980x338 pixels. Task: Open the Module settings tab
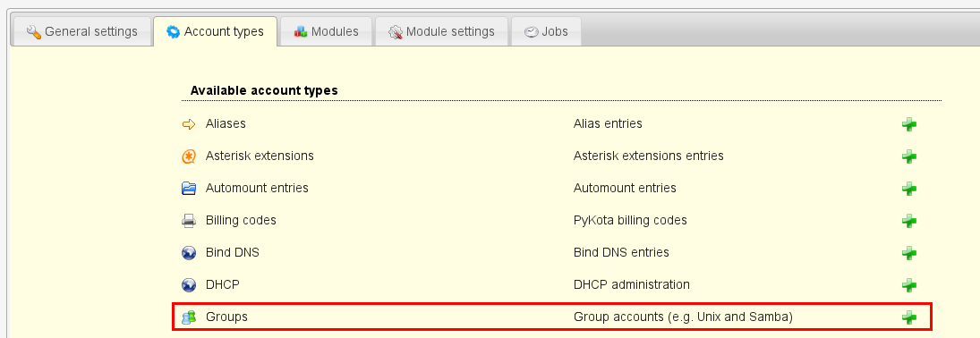click(x=441, y=31)
